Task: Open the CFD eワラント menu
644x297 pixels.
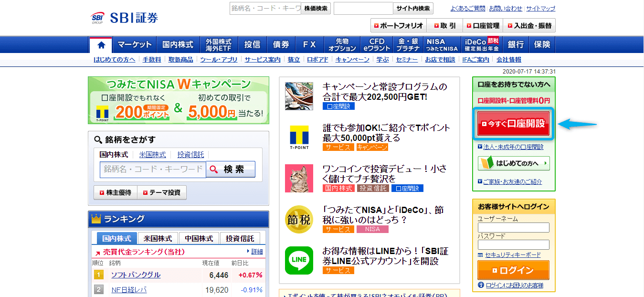Action: pyautogui.click(x=376, y=45)
